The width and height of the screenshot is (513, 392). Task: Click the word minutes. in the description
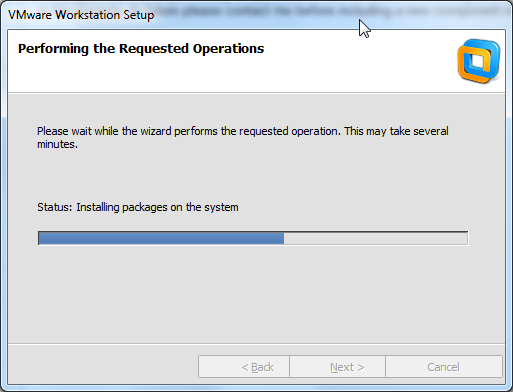click(57, 144)
